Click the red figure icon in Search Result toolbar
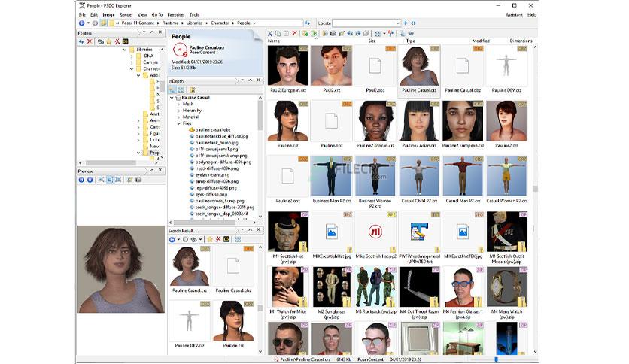629x364 pixels. pos(218,239)
